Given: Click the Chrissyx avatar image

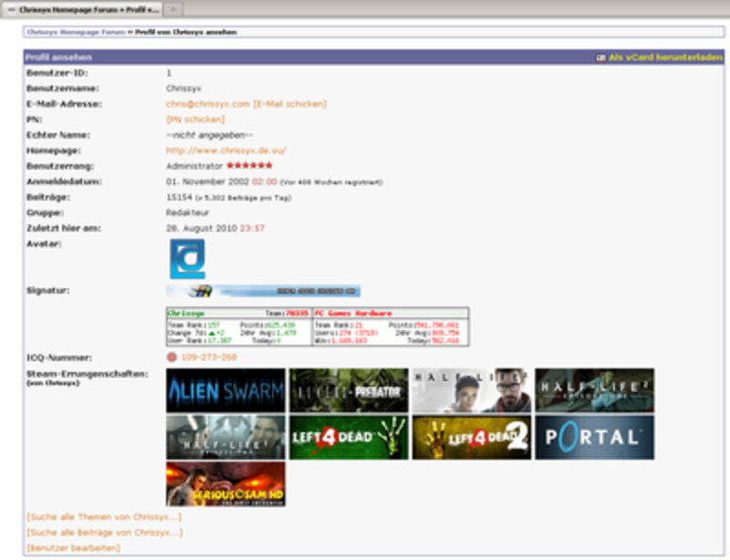Looking at the screenshot, I should (187, 259).
